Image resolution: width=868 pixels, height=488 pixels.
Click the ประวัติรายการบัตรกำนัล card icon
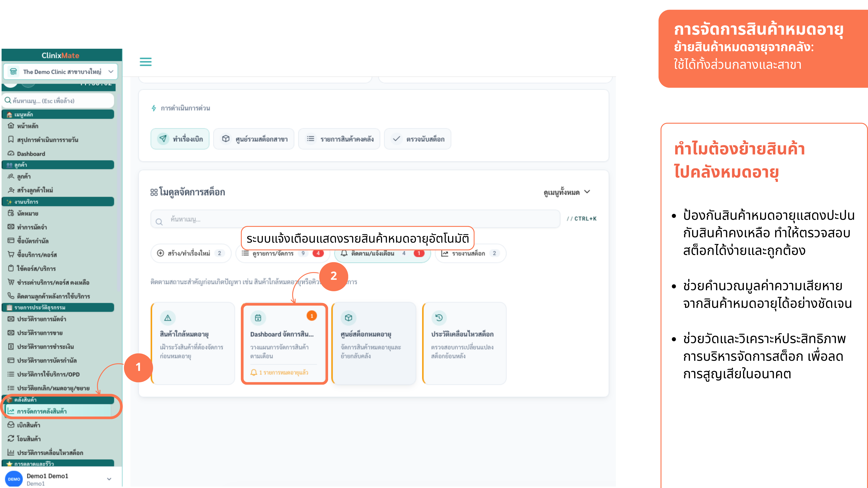coord(11,360)
